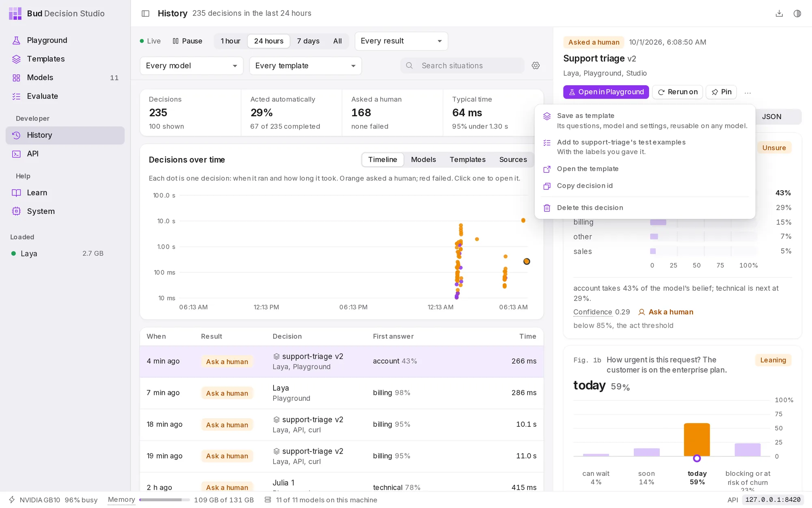The height and width of the screenshot is (508, 812).
Task: Choose Save as template from menu
Action: tap(645, 121)
